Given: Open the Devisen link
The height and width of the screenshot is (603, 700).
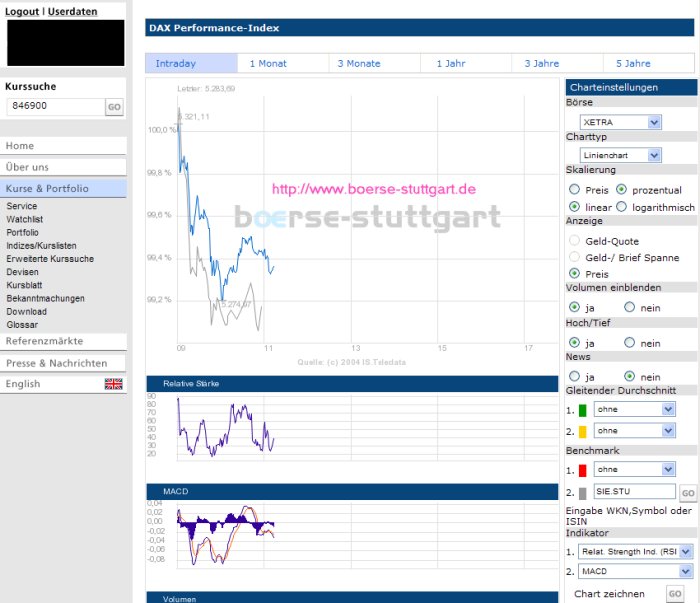Looking at the screenshot, I should [22, 272].
